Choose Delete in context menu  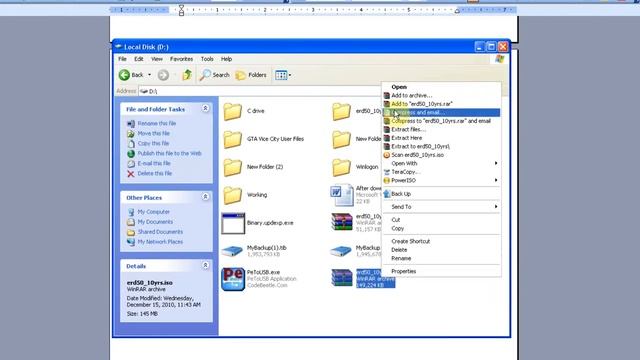pos(441,250)
